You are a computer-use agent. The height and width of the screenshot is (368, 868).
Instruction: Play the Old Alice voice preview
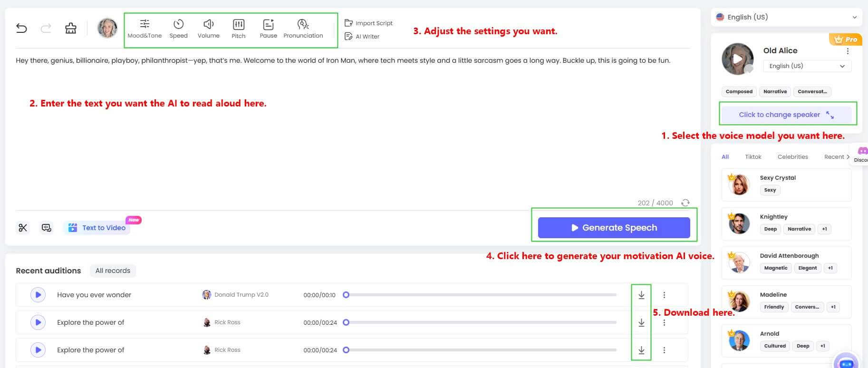(737, 59)
